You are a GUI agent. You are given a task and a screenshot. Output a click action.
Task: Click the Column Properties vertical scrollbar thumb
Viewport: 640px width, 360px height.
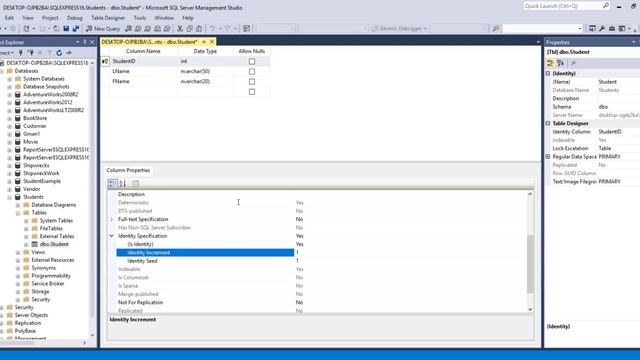click(530, 264)
